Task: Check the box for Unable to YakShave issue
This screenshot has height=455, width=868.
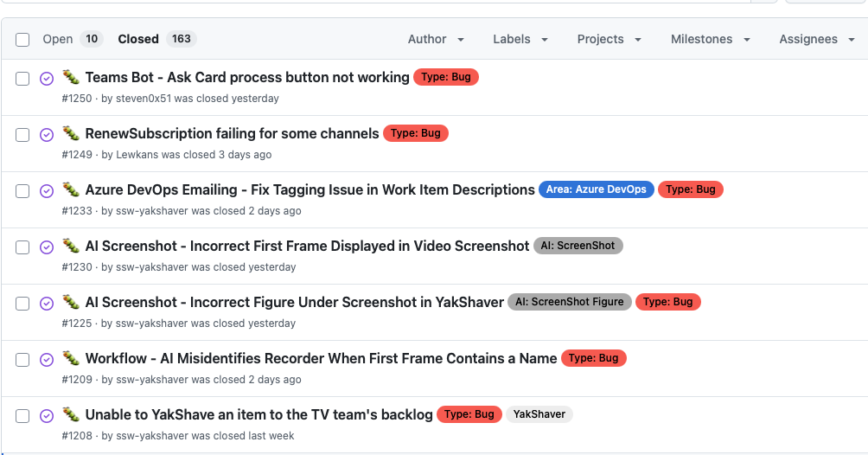Action: click(22, 416)
